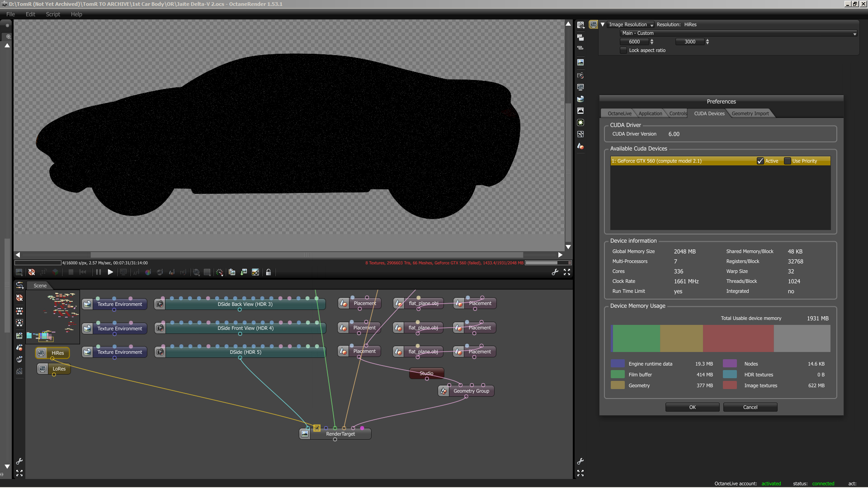868x488 pixels.
Task: Click the OK button in Preferences
Action: 692,408
